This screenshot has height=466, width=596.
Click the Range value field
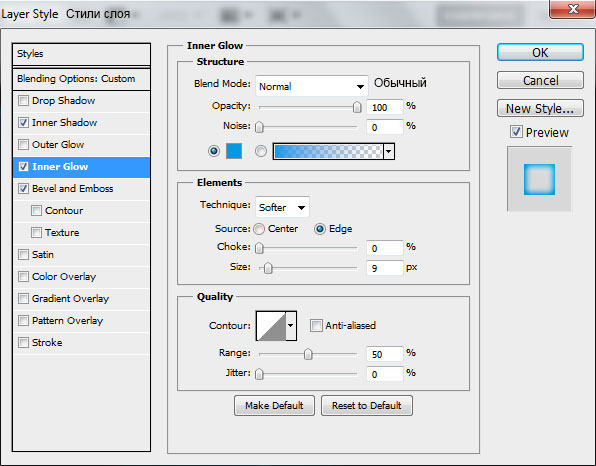pos(385,354)
